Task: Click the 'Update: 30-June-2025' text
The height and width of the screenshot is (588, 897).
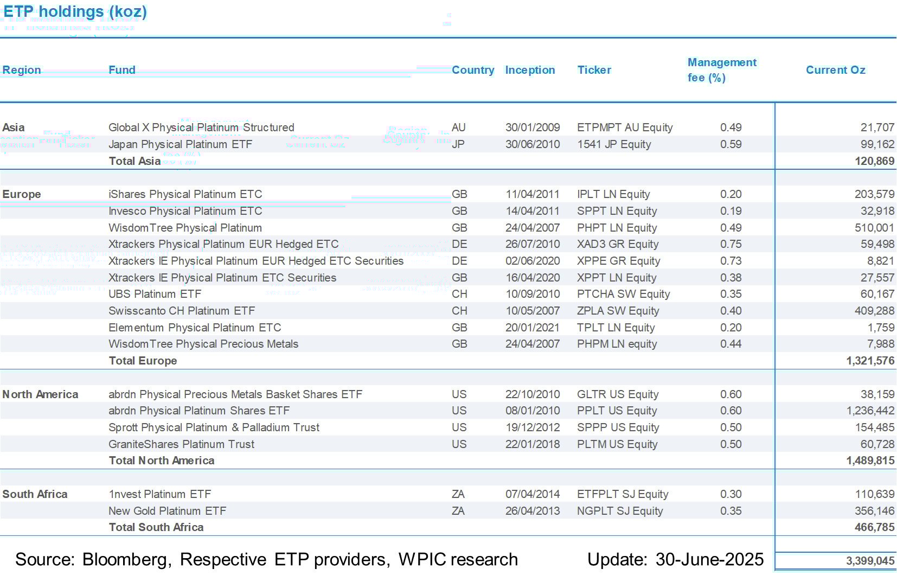Action: pyautogui.click(x=676, y=559)
